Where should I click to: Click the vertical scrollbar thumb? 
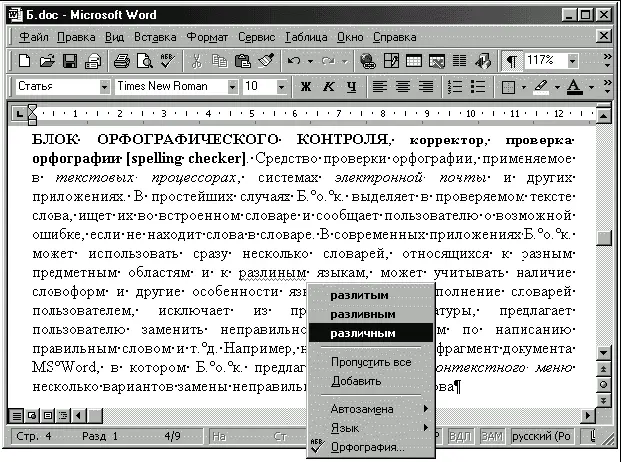pos(604,238)
